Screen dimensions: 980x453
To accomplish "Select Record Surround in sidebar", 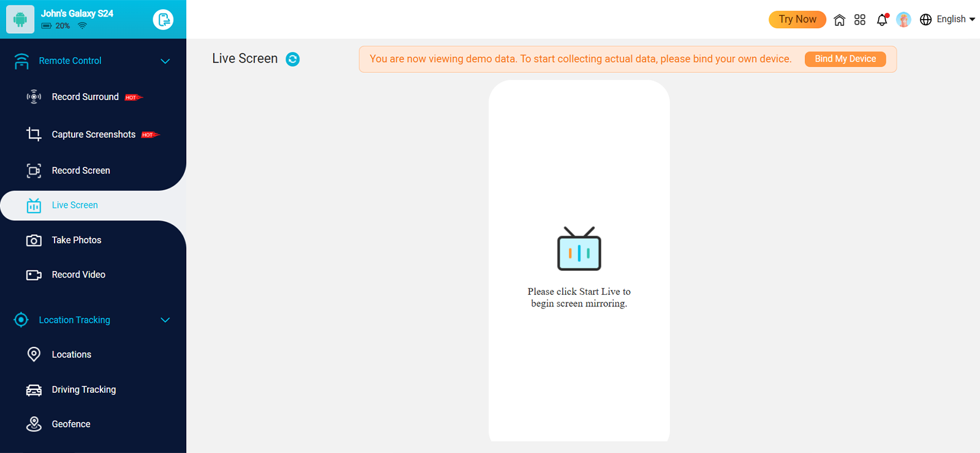I will click(85, 97).
